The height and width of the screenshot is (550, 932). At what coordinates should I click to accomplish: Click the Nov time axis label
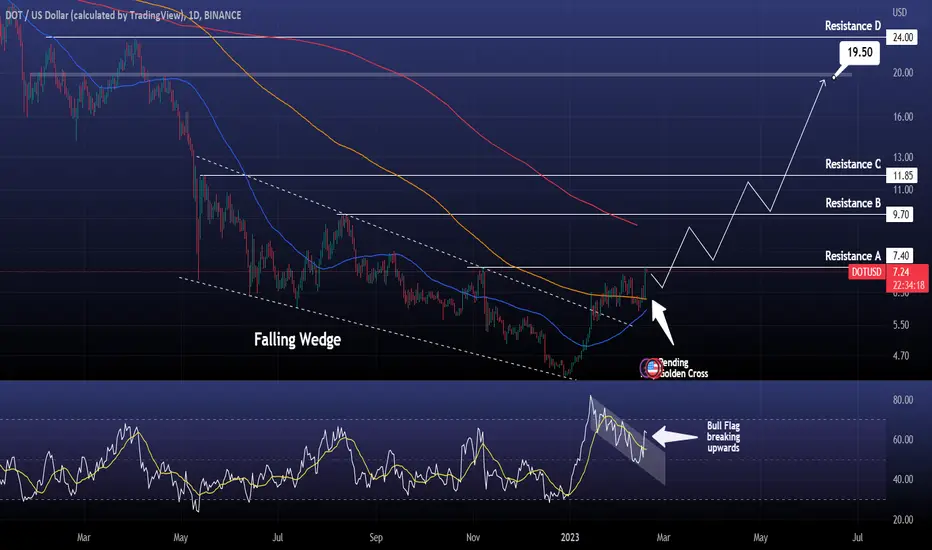click(x=473, y=538)
